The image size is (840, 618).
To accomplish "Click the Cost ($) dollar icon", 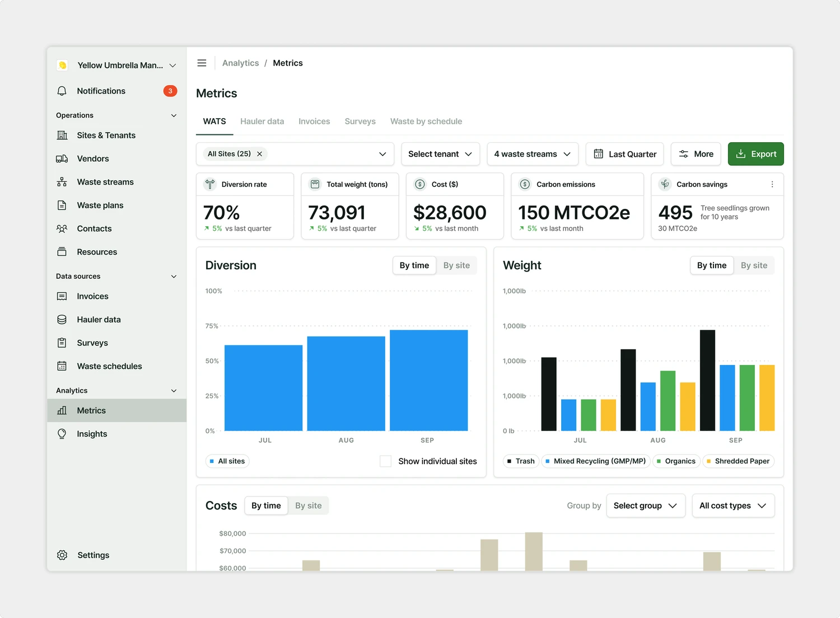I will coord(420,184).
